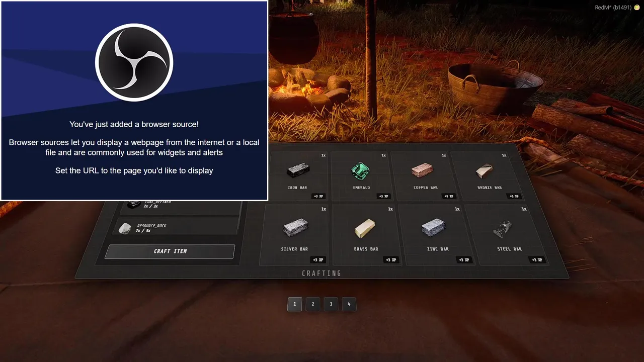644x362 pixels.
Task: Click the 'RESOURCE_ROCK' ingredient name
Action: tap(151, 226)
